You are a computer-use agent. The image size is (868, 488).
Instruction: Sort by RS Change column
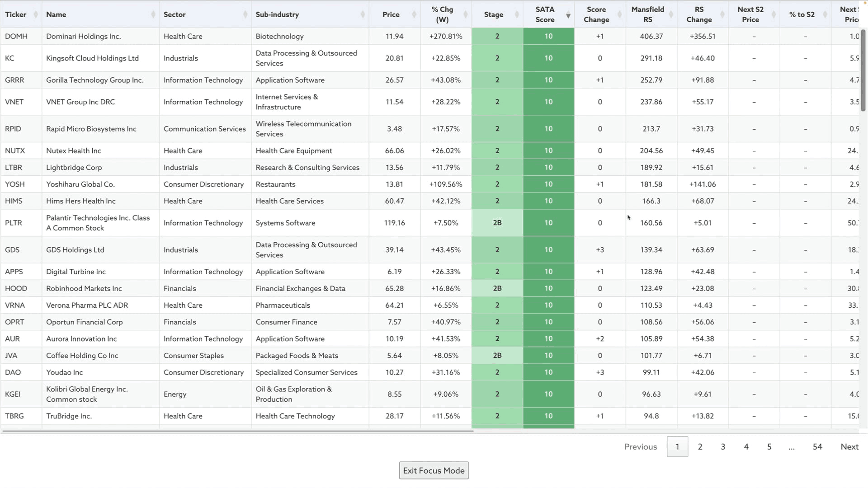[x=722, y=14]
